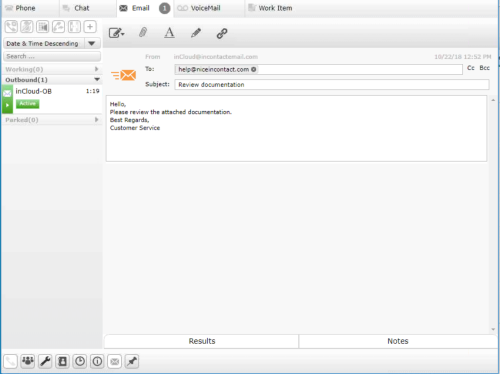The height and width of the screenshot is (374, 500).
Task: Click the orange send email envelope icon
Action: click(x=124, y=75)
